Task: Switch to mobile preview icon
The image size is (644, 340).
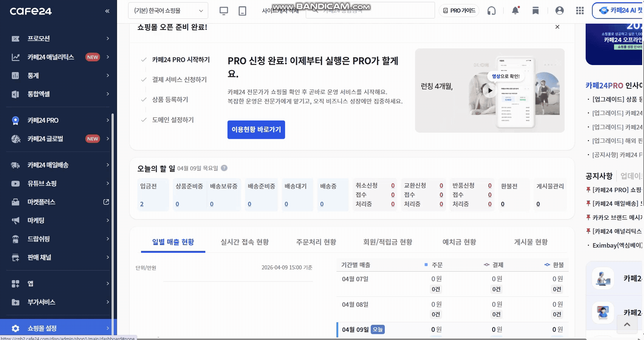Action: (242, 11)
